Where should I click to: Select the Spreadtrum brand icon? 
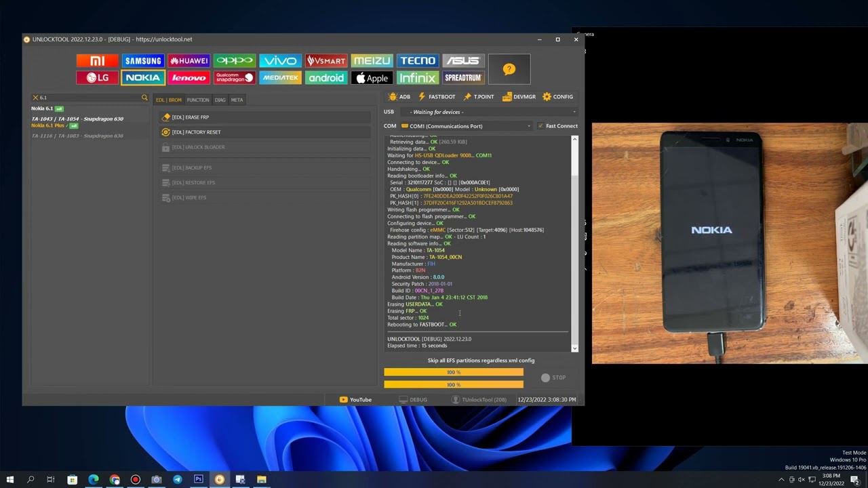tap(464, 78)
